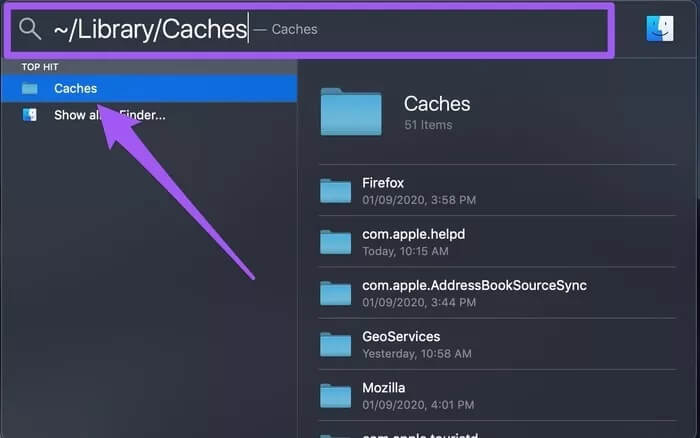Open the Finder icon beside search bar

tap(660, 29)
